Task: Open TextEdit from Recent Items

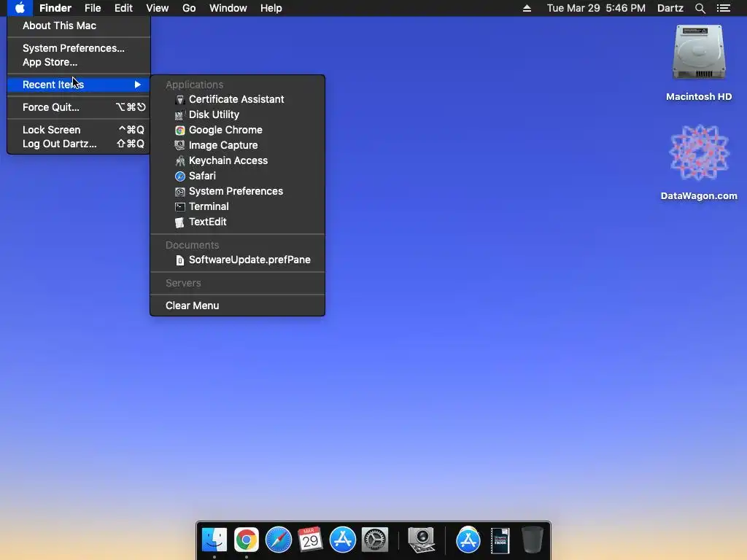Action: coord(237,222)
